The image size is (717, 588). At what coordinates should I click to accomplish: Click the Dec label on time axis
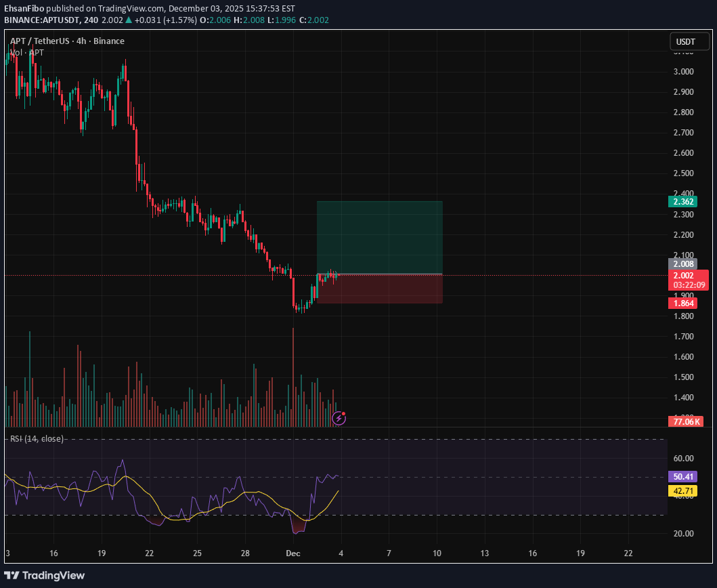coord(292,553)
